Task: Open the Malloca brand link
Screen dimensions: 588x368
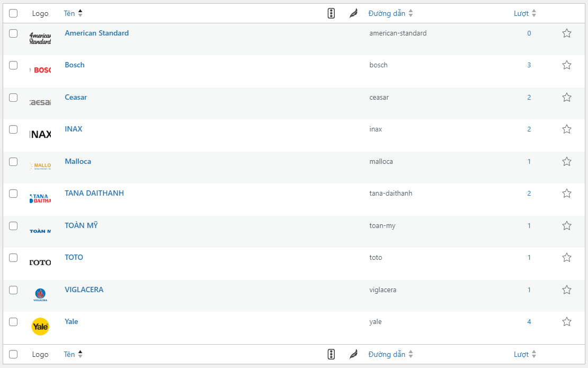Action: tap(78, 162)
